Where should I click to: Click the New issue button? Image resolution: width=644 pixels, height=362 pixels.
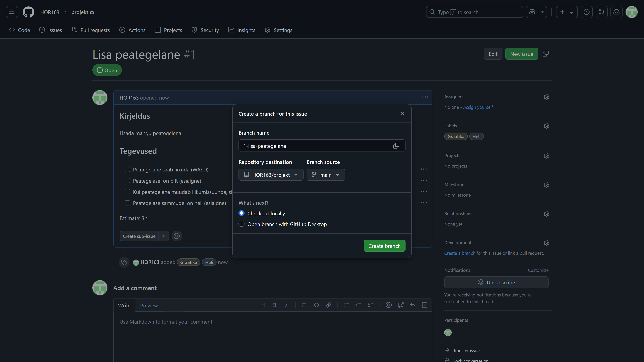click(x=522, y=54)
